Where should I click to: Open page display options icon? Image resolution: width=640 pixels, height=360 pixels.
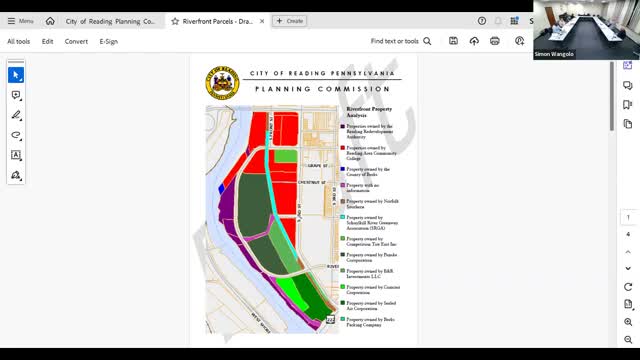(628, 304)
